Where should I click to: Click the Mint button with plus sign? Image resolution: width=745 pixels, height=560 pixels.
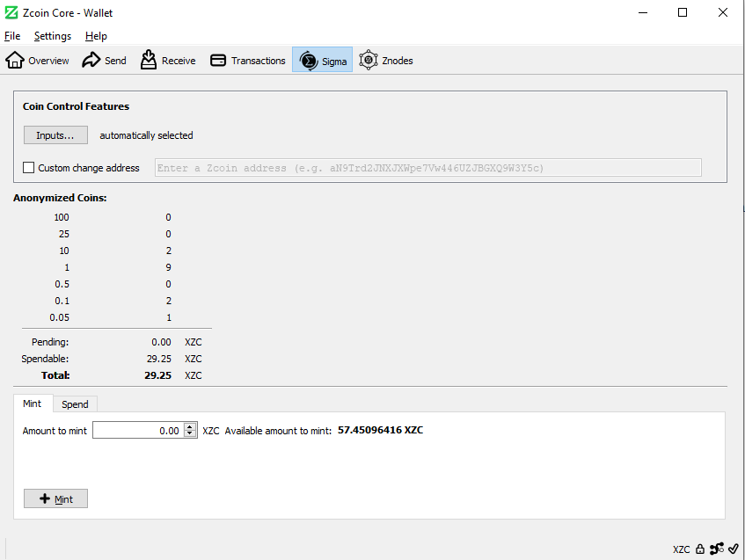pyautogui.click(x=55, y=498)
